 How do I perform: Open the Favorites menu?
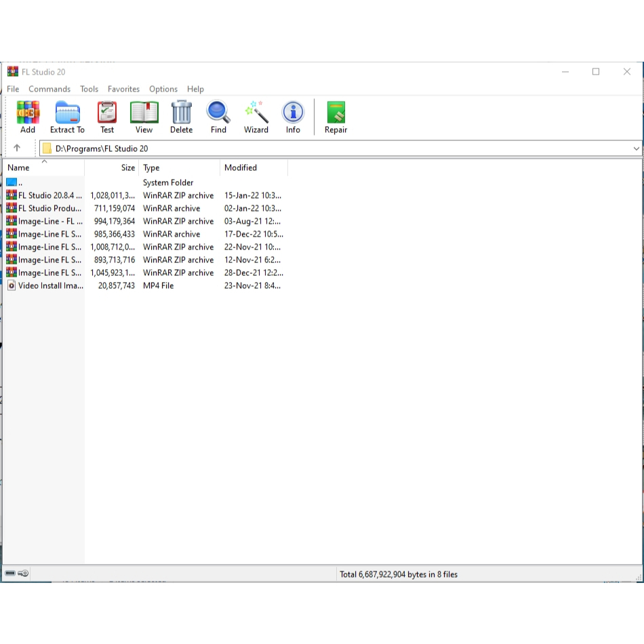click(x=123, y=89)
